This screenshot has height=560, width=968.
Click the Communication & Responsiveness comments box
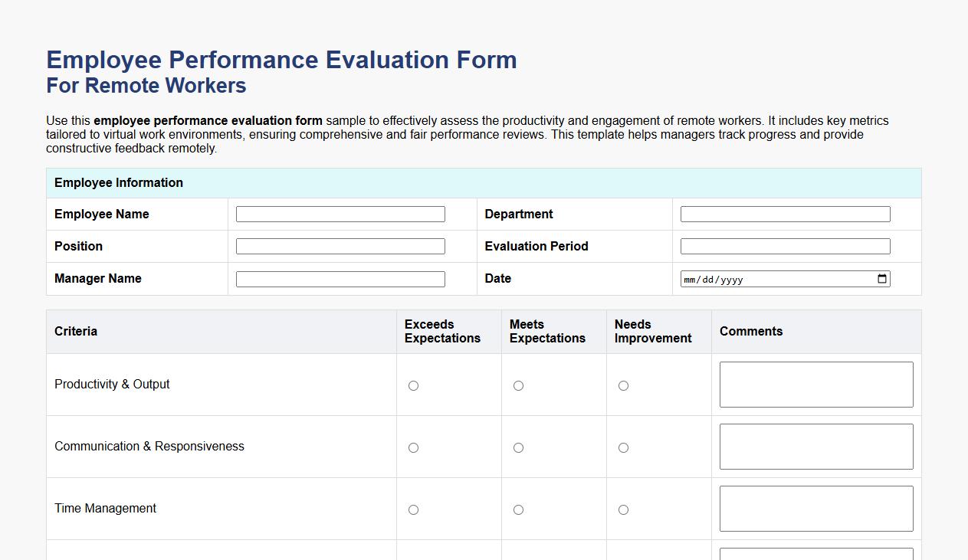[815, 446]
